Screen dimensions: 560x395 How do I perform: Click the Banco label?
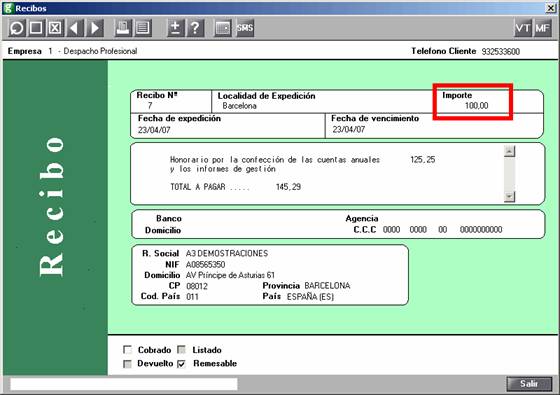point(169,218)
